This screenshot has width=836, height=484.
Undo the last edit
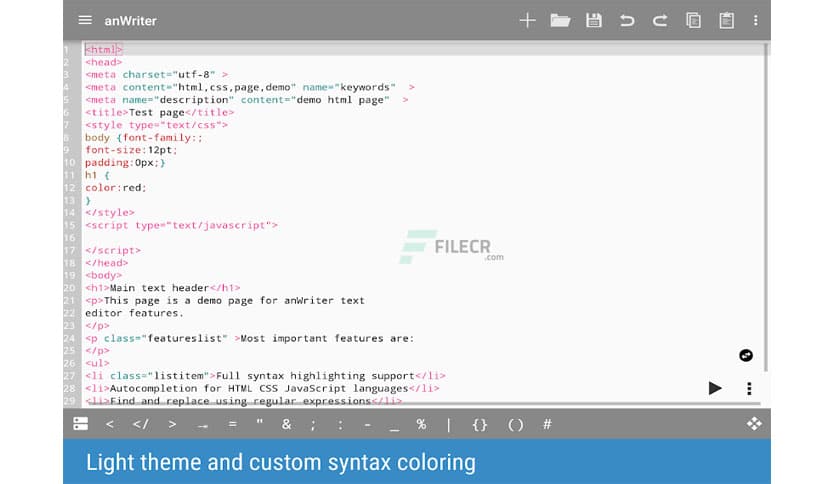click(x=627, y=20)
